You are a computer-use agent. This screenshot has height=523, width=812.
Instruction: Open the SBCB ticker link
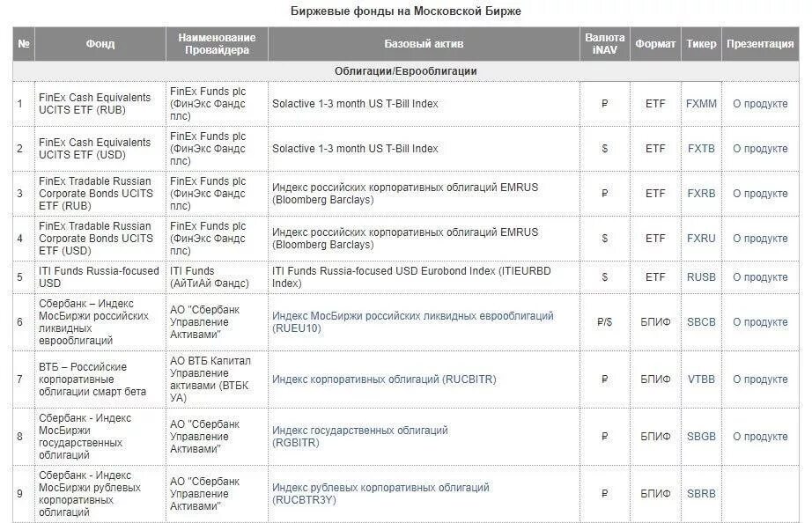[x=701, y=322]
